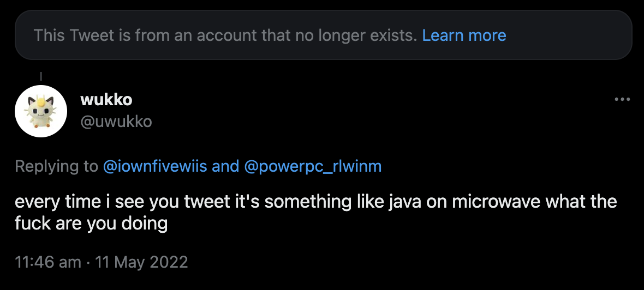The height and width of the screenshot is (290, 644).
Task: Open the three-dot more options menu
Action: tap(622, 100)
